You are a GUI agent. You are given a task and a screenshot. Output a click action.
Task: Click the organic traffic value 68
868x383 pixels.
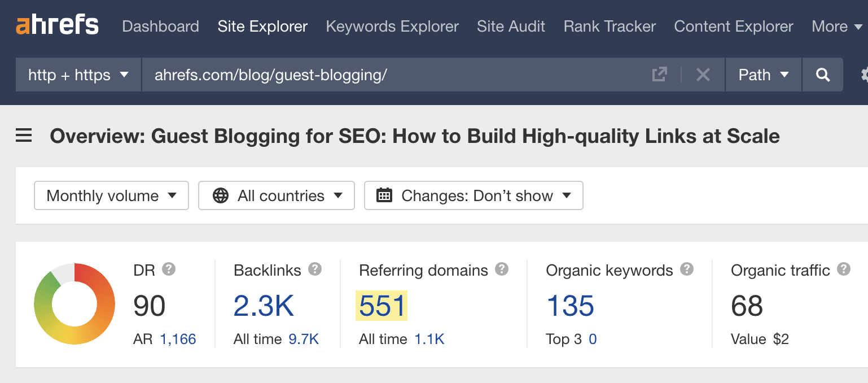point(747,306)
